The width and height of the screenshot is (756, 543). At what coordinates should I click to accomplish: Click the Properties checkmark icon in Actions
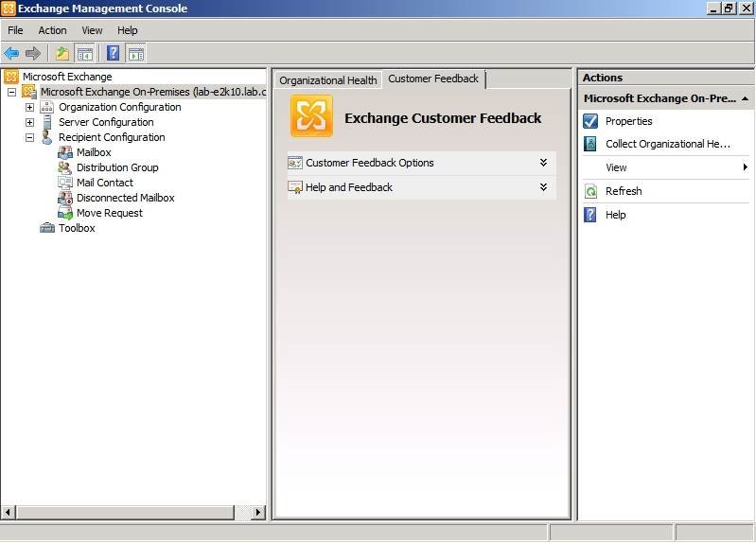590,121
